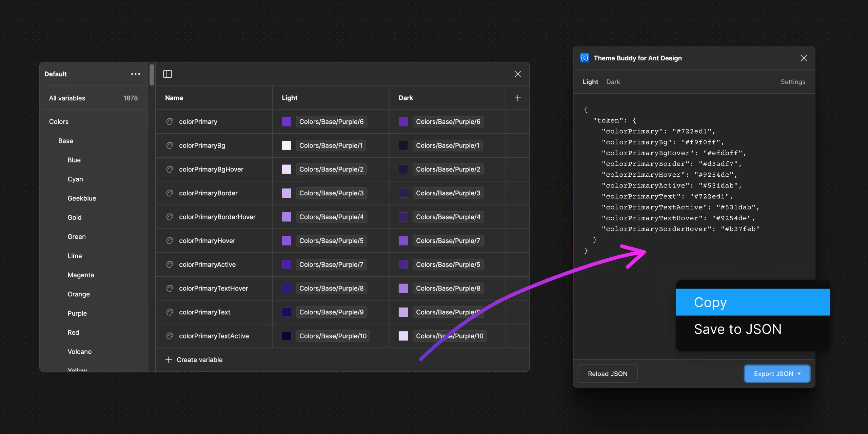Select the Purple item in the sidebar
Viewport: 868px width, 434px height.
(77, 313)
